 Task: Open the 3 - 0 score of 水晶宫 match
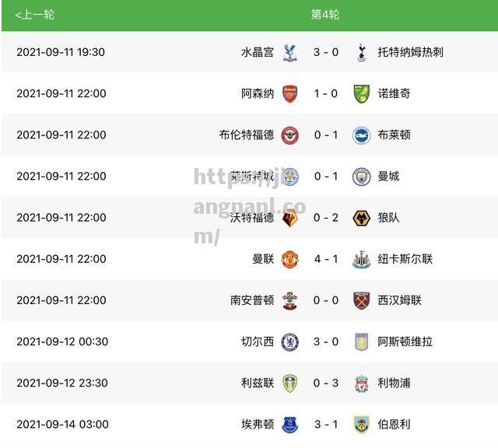click(x=326, y=52)
